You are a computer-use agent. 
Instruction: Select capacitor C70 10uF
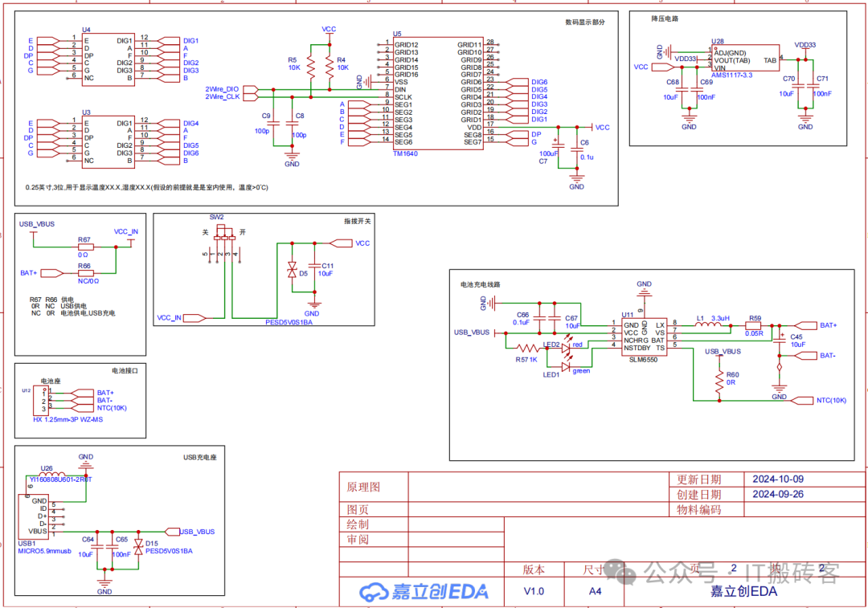click(x=798, y=86)
